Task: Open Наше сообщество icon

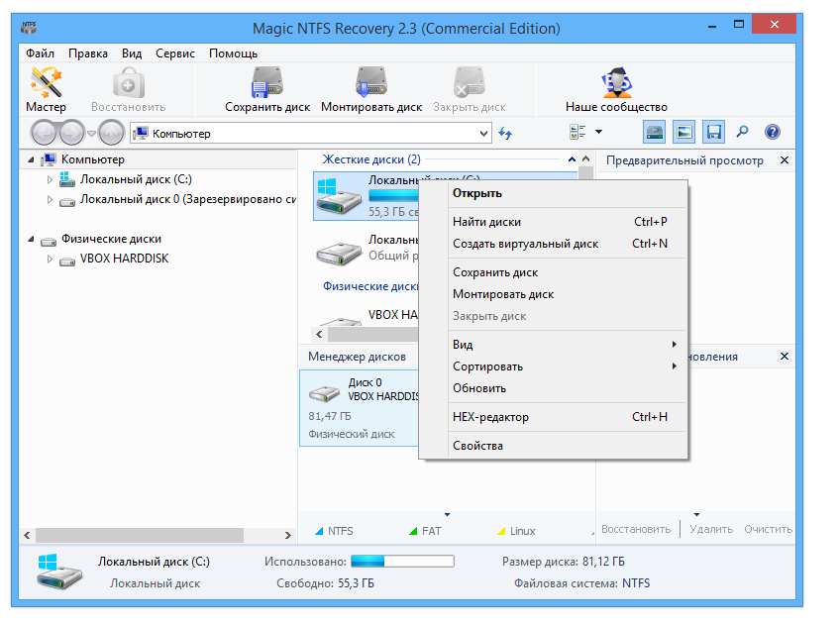Action: (x=616, y=82)
